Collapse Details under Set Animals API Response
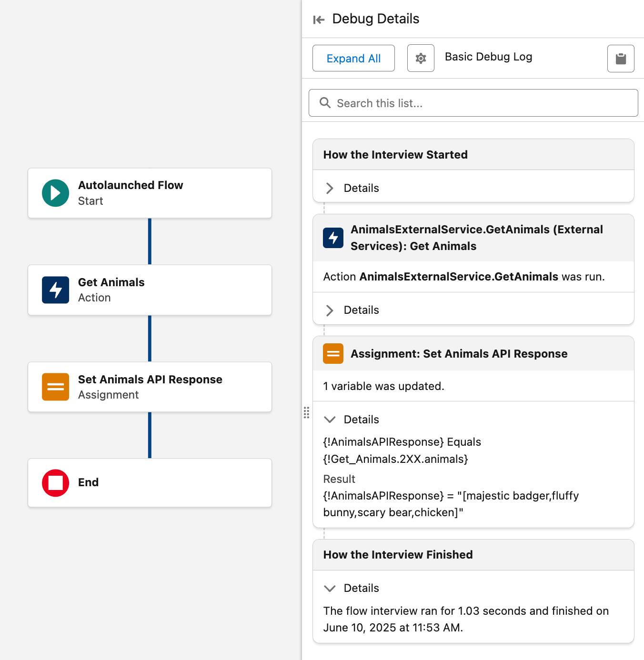Image resolution: width=644 pixels, height=660 pixels. (x=330, y=420)
